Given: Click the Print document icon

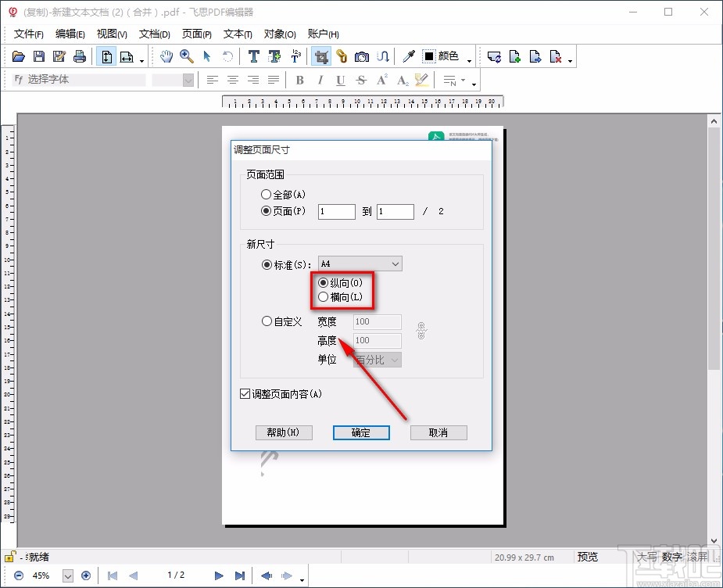Looking at the screenshot, I should [x=79, y=56].
